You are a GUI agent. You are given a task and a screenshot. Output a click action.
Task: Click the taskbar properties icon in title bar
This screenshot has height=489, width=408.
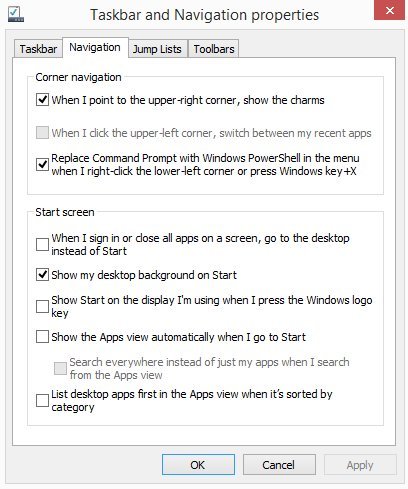pos(15,14)
